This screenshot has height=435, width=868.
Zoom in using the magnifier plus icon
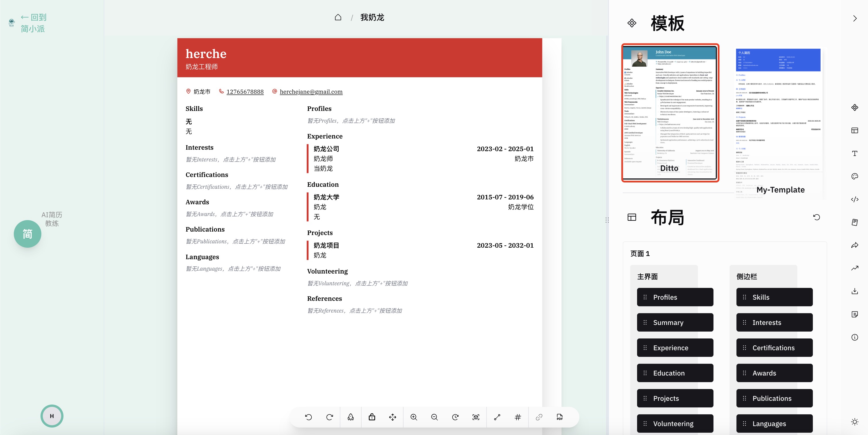point(414,417)
